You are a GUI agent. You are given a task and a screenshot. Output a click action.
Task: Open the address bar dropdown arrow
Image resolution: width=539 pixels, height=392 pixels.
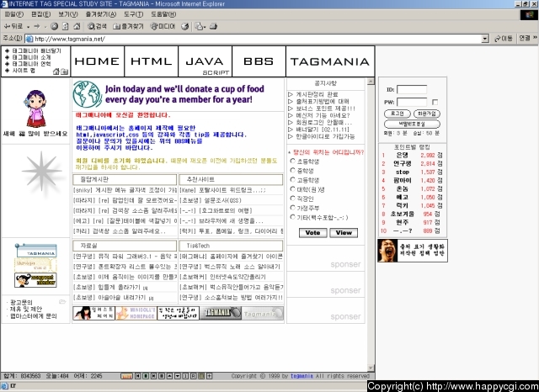(485, 39)
